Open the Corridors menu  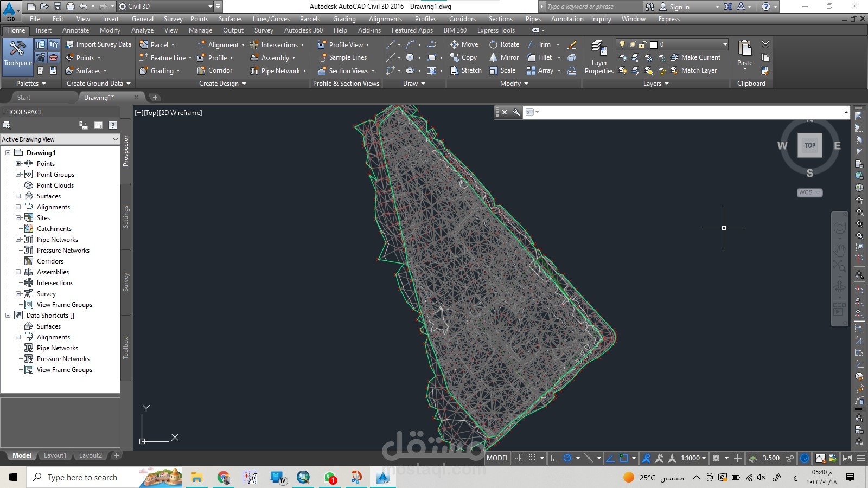pos(462,19)
